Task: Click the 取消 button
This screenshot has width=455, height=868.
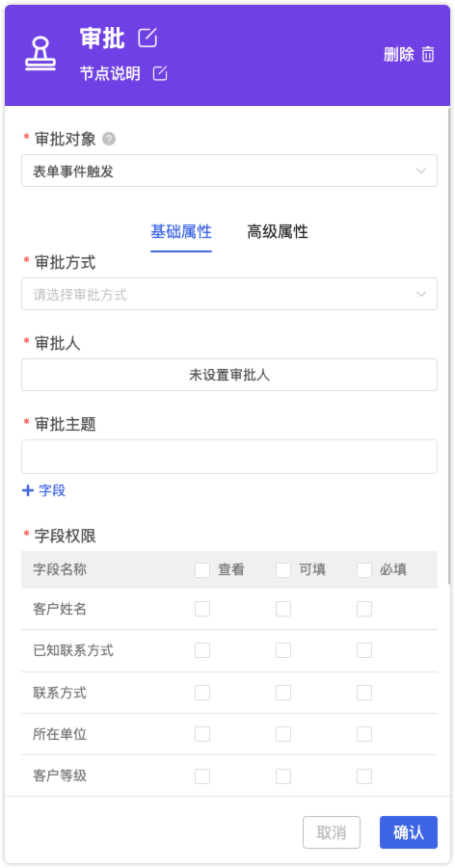Action: pos(332,832)
